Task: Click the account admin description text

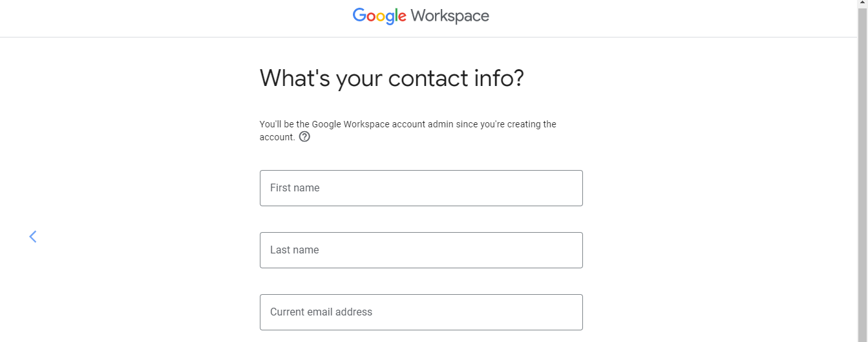Action: point(408,131)
